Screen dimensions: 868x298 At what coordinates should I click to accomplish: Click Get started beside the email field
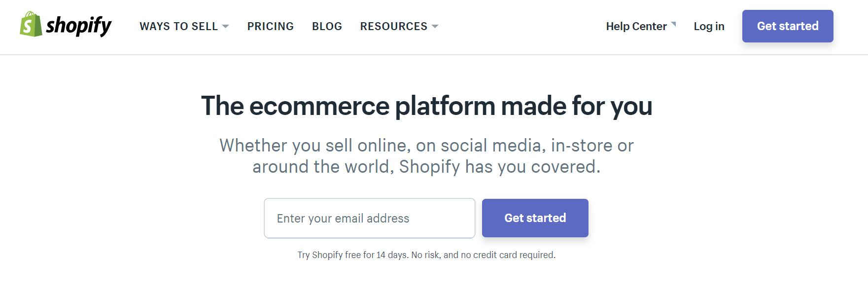[x=535, y=218]
